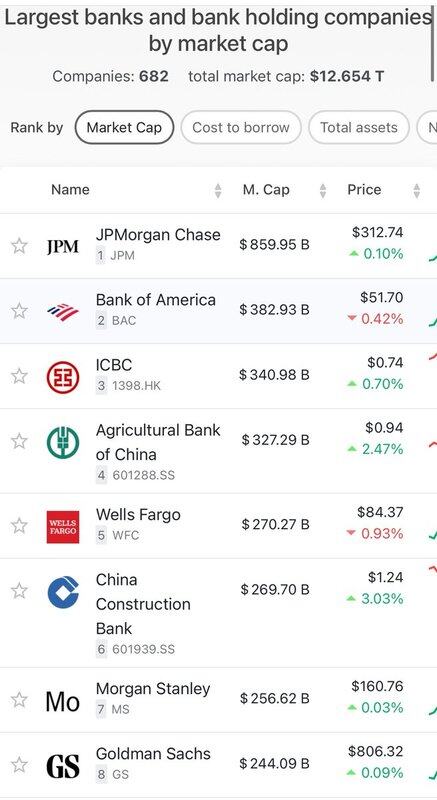Sort by M. Cap column arrows
Viewport: 437px width, 800px height.
[x=322, y=191]
